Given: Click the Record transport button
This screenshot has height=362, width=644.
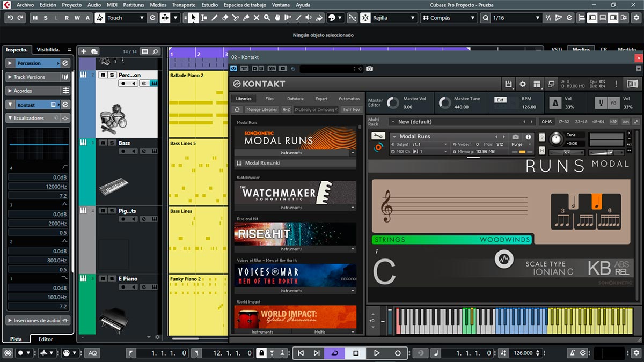Looking at the screenshot, I should pos(398,353).
